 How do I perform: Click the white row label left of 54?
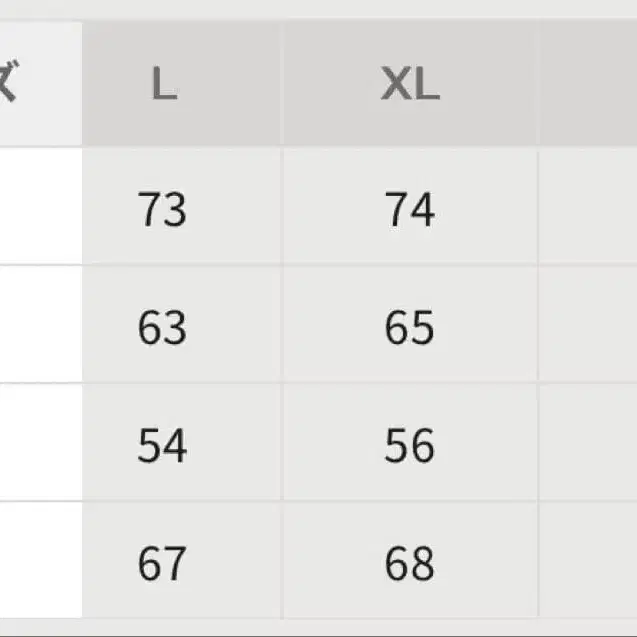coord(40,443)
